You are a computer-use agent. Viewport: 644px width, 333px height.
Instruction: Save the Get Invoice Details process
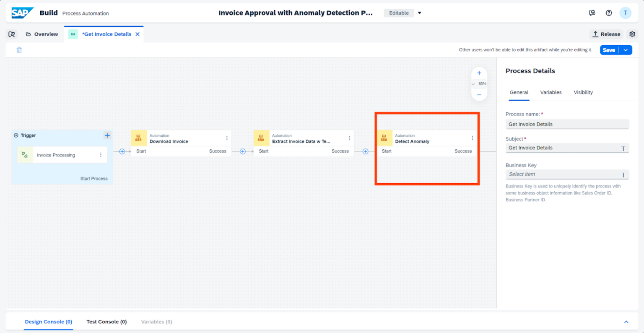[609, 49]
